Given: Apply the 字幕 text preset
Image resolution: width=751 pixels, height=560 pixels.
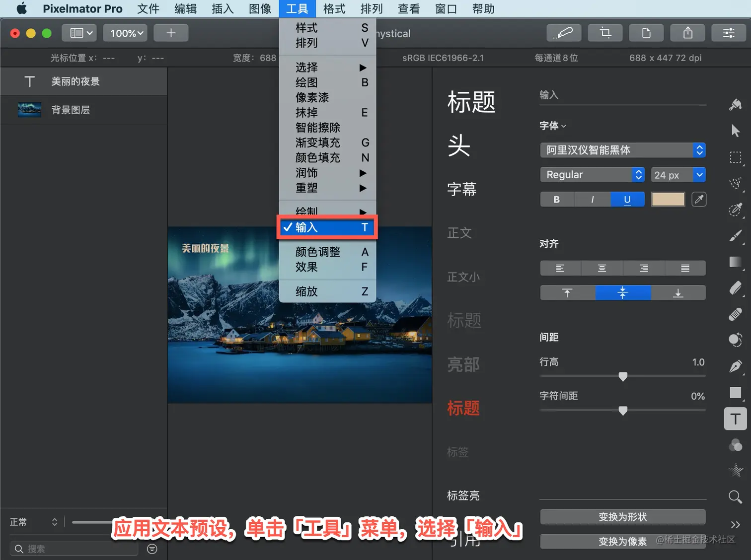Looking at the screenshot, I should (x=462, y=189).
